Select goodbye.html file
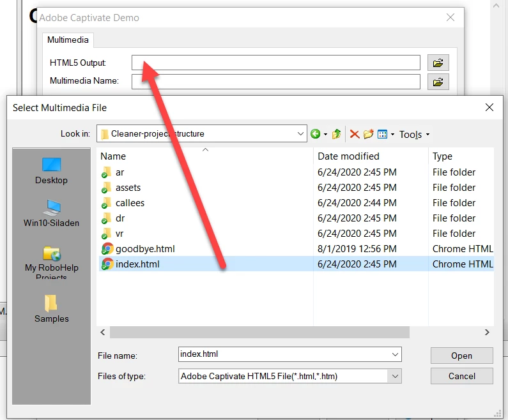The height and width of the screenshot is (420, 508). [x=145, y=249]
